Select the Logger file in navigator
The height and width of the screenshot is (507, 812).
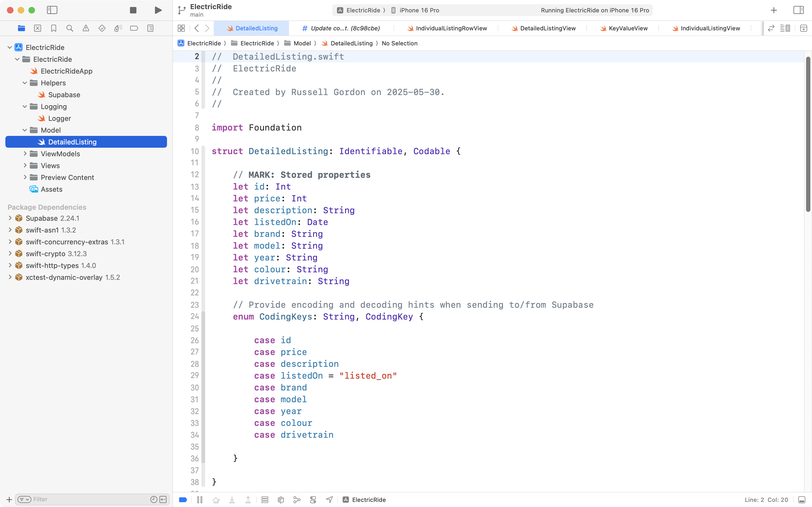pyautogui.click(x=59, y=118)
